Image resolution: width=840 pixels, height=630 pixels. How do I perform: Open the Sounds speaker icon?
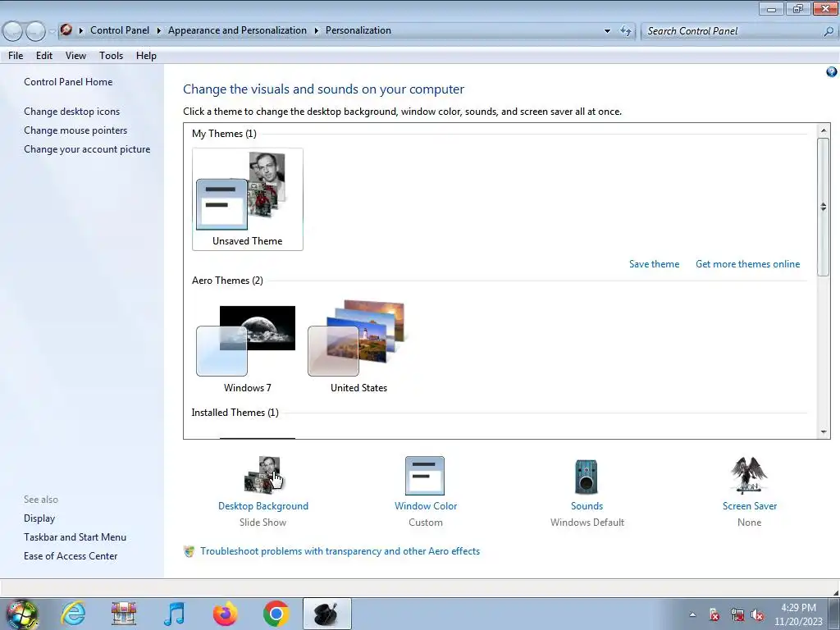pyautogui.click(x=586, y=477)
